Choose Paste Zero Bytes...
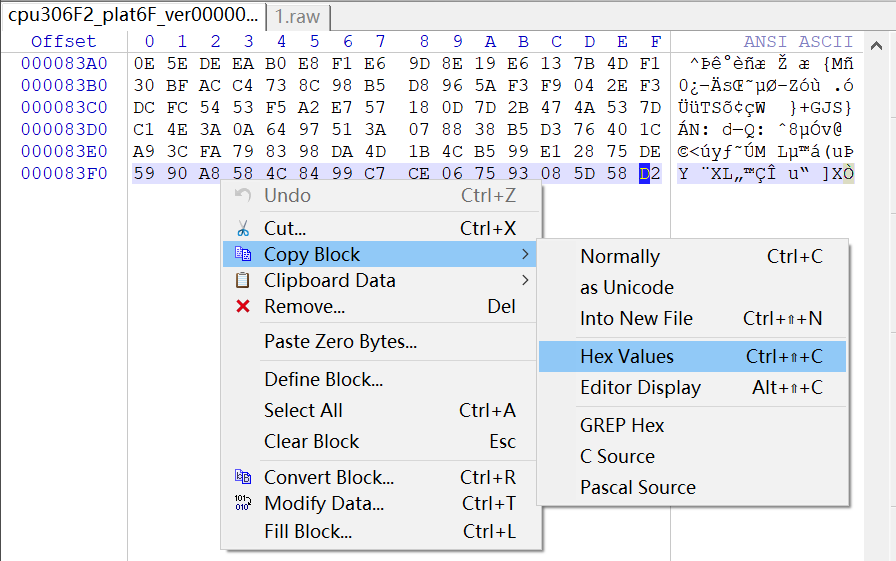 coord(379,342)
